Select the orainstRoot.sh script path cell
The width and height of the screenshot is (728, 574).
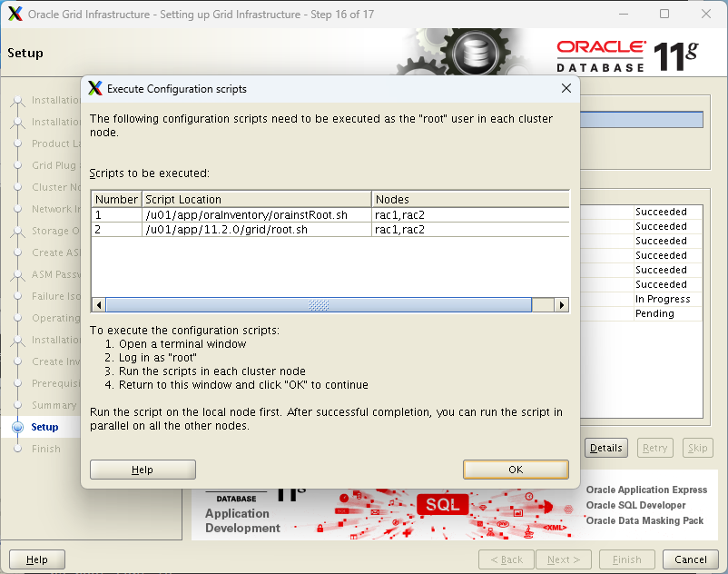(257, 215)
